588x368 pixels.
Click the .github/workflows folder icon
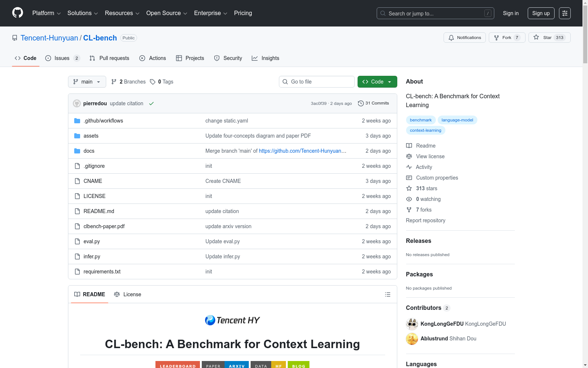pos(77,121)
